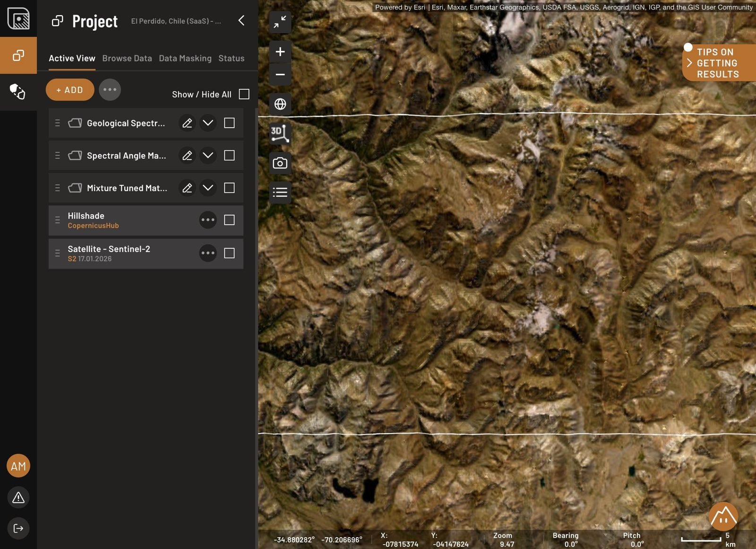
Task: Open the map legend list icon
Action: 280,192
